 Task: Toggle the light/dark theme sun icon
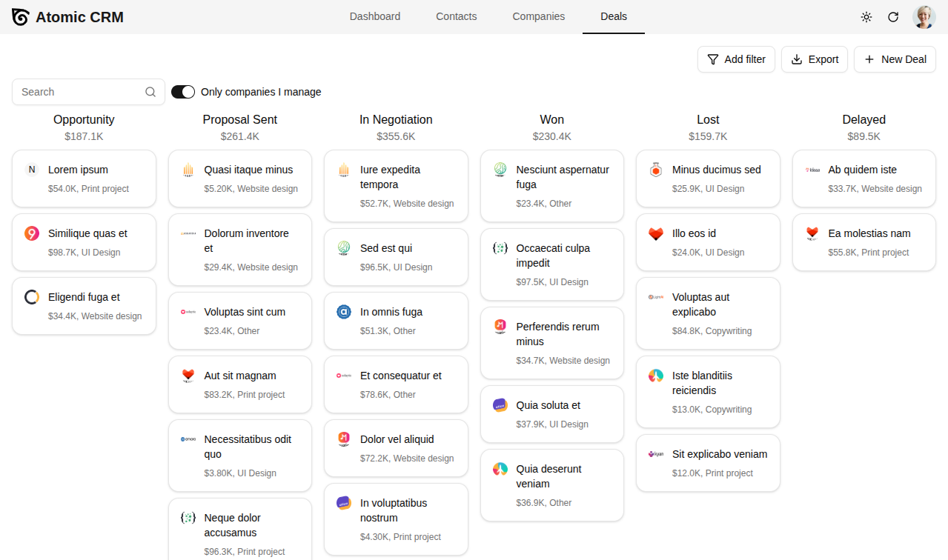(866, 17)
